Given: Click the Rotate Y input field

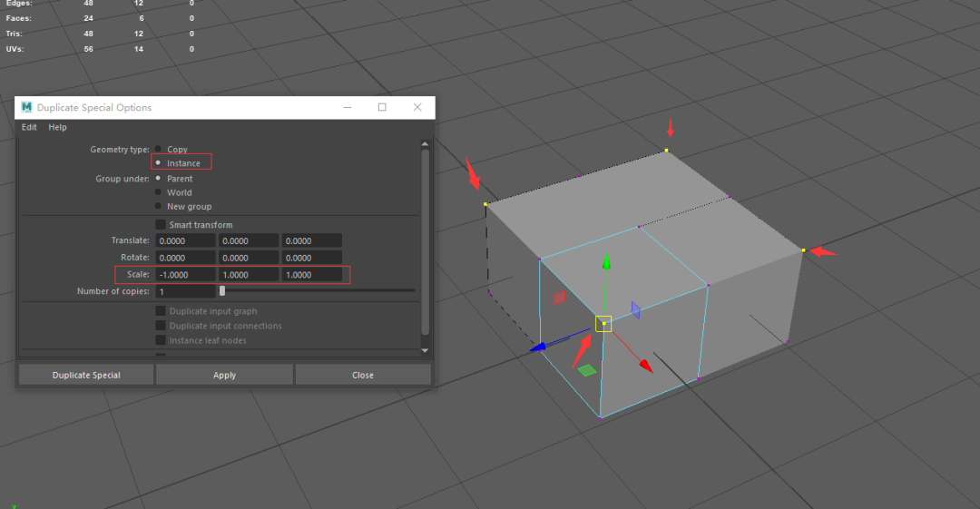Looking at the screenshot, I should point(248,258).
